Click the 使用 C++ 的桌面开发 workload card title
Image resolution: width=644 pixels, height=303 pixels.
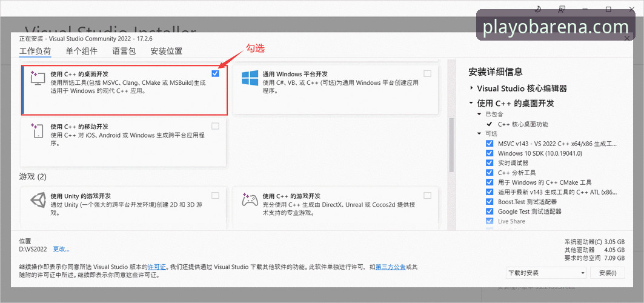(x=80, y=74)
